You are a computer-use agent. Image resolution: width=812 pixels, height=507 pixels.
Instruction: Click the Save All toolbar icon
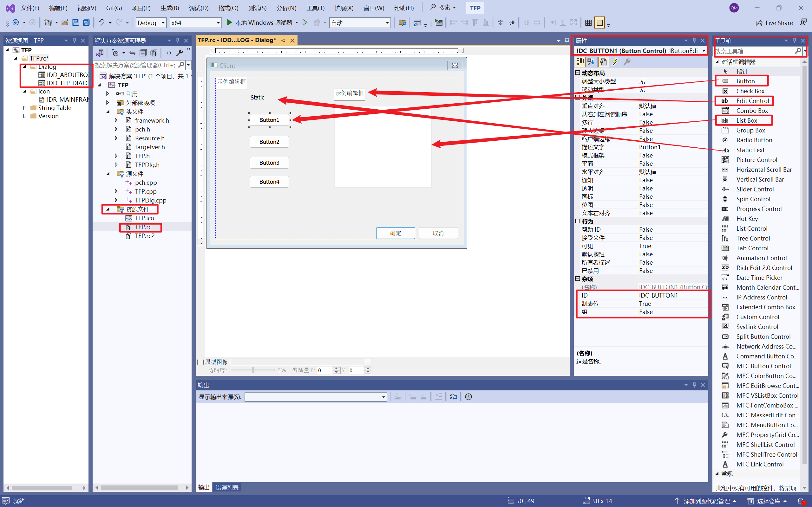click(x=87, y=23)
